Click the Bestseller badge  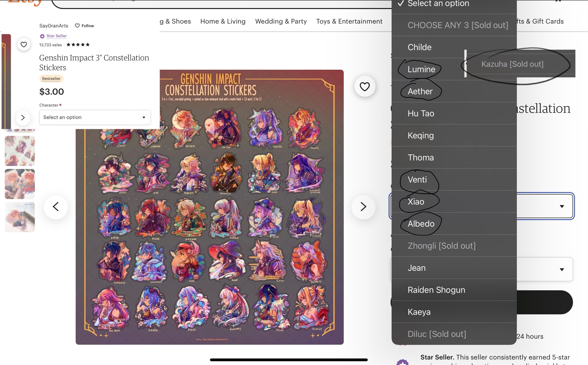coord(51,78)
